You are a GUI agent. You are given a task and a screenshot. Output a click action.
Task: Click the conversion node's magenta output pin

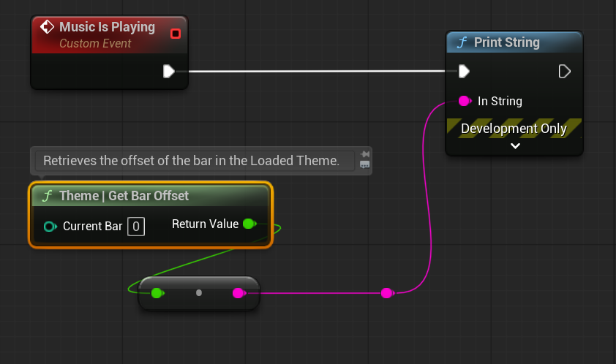[238, 293]
